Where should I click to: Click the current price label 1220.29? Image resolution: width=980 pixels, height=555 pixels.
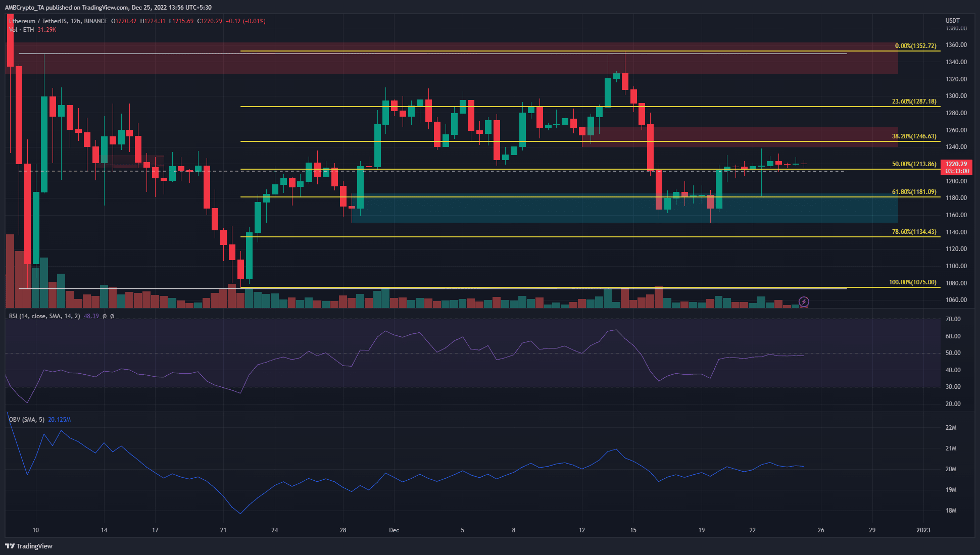click(956, 164)
